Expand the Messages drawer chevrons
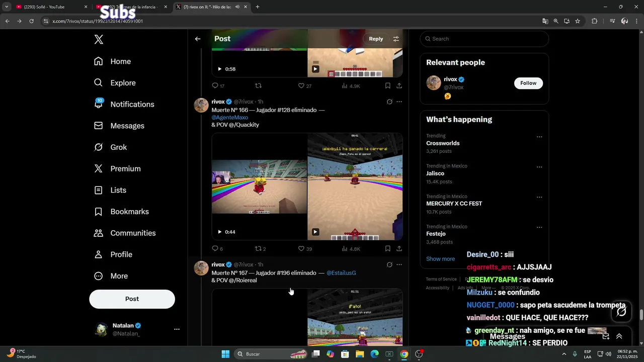The width and height of the screenshot is (644, 362). [619, 336]
